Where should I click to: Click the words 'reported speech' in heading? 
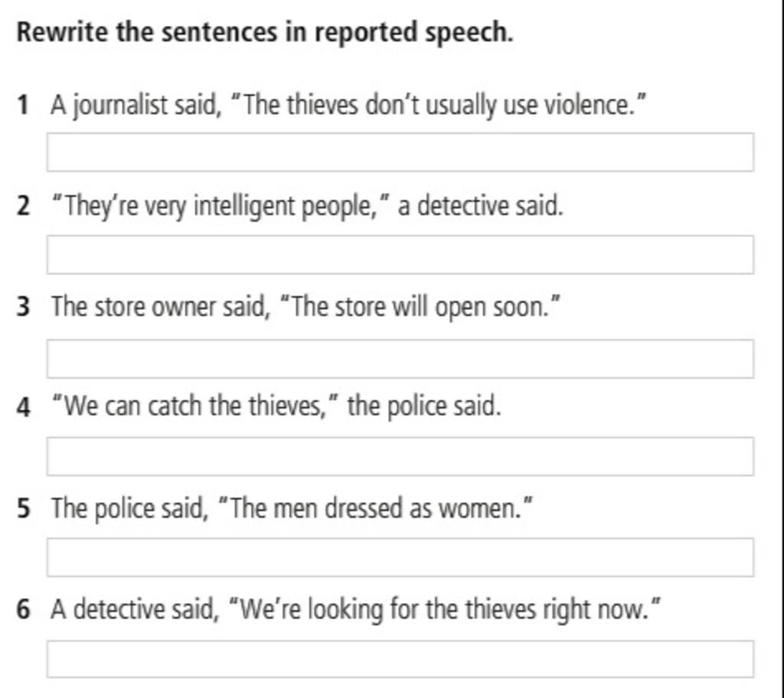tap(414, 34)
